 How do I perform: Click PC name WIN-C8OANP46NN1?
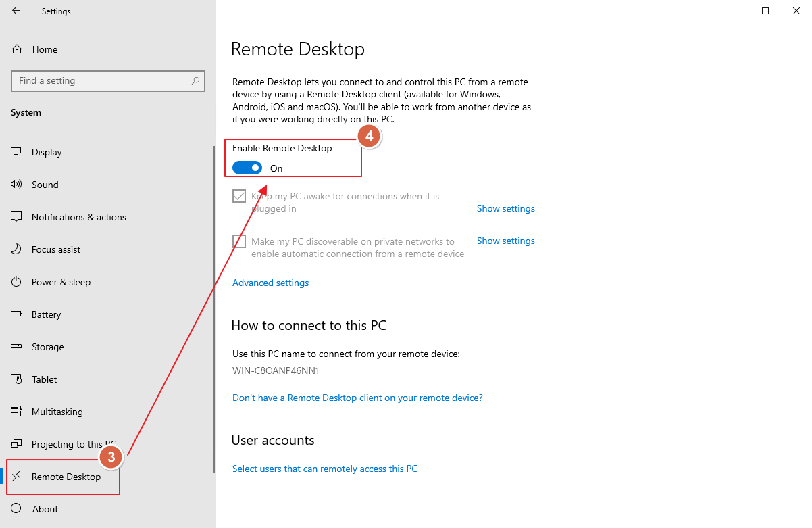[x=276, y=370]
